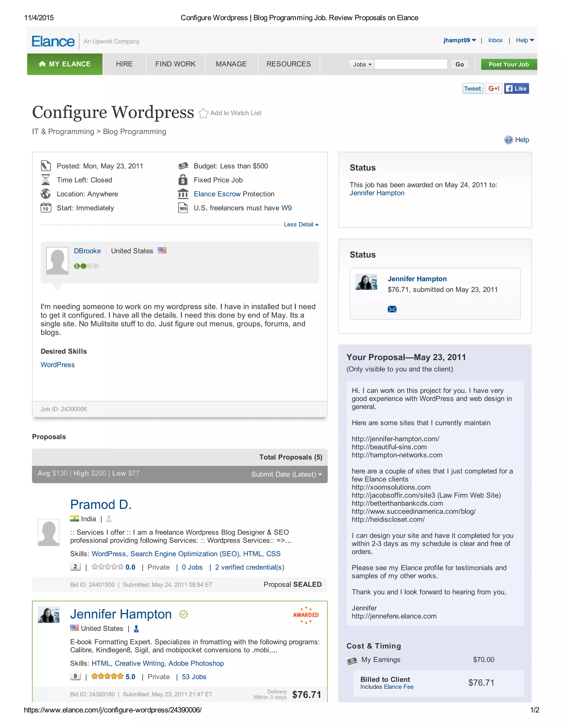Open the Submit Date (Latest) sort dropdown
This screenshot has height=728, width=563.
(286, 474)
